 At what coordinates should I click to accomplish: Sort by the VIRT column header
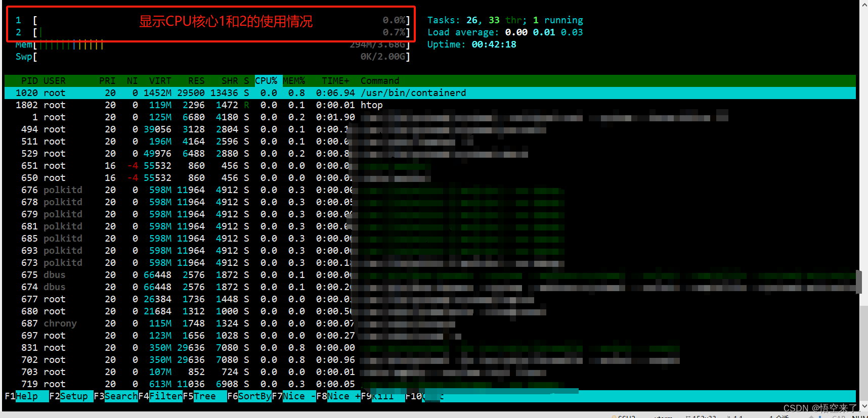point(160,81)
